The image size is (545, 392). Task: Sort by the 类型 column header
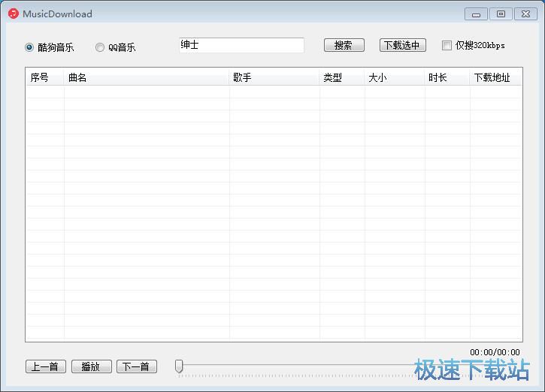[x=342, y=77]
